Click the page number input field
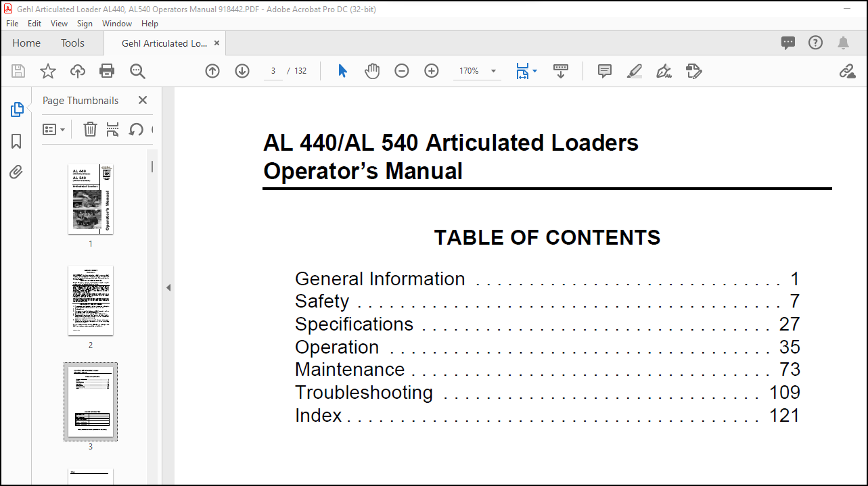 (273, 71)
